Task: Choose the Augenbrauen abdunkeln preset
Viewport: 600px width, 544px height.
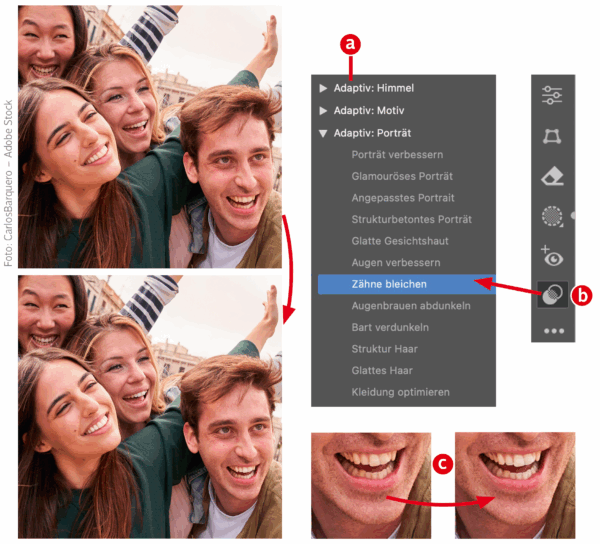Action: (x=411, y=305)
